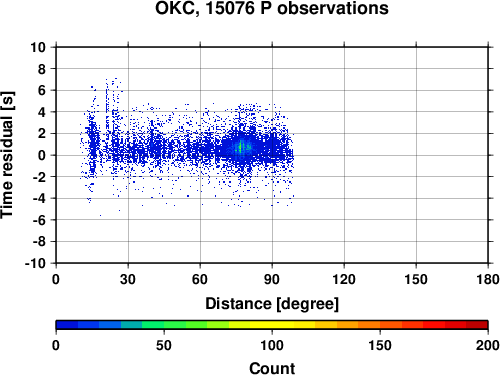This screenshot has width=500, height=375.
Task: Click the dark red end of the colorbar
Action: click(x=477, y=325)
